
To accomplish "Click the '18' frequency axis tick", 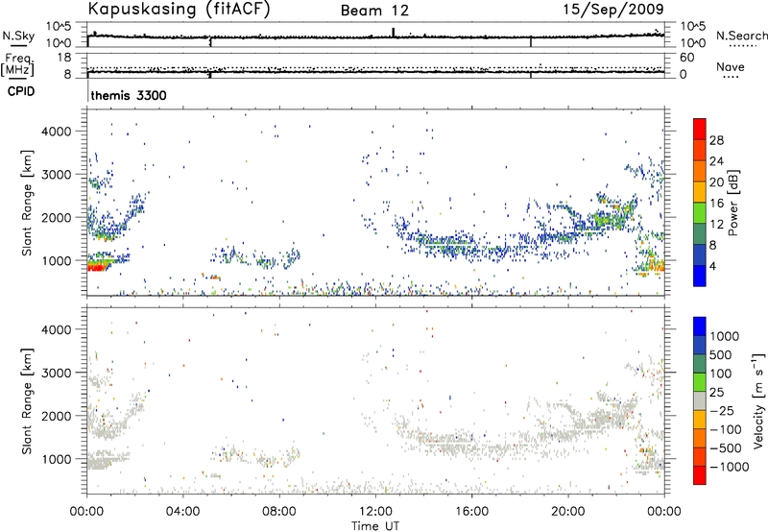I will click(64, 58).
